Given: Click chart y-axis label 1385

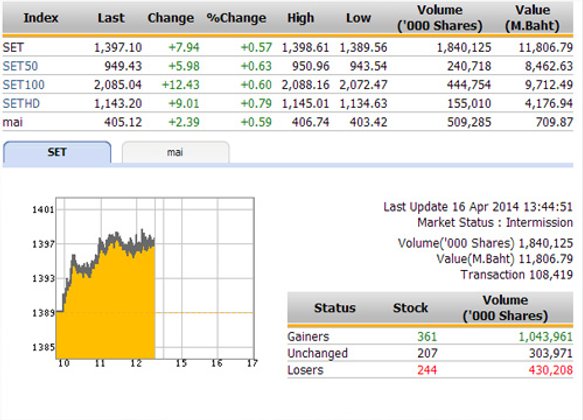Looking at the screenshot, I should click(x=43, y=348).
